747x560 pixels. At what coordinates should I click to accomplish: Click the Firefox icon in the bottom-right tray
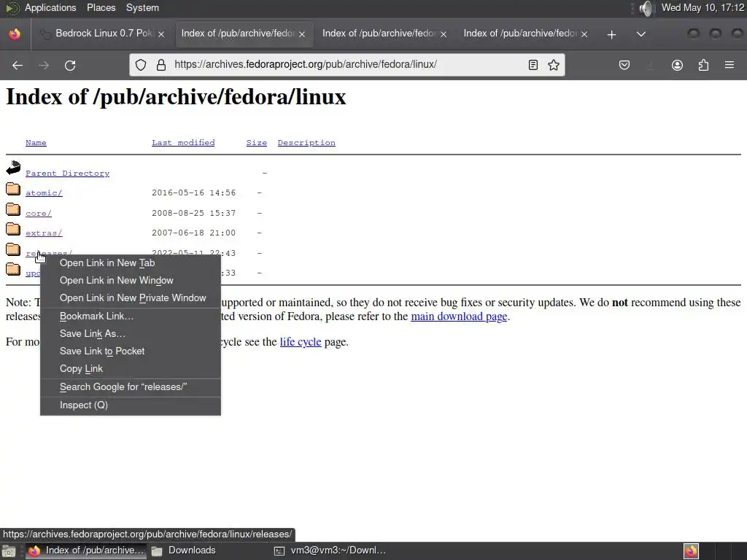click(x=691, y=551)
